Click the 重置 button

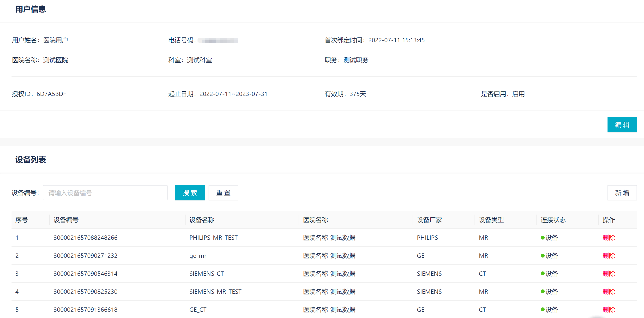(223, 193)
